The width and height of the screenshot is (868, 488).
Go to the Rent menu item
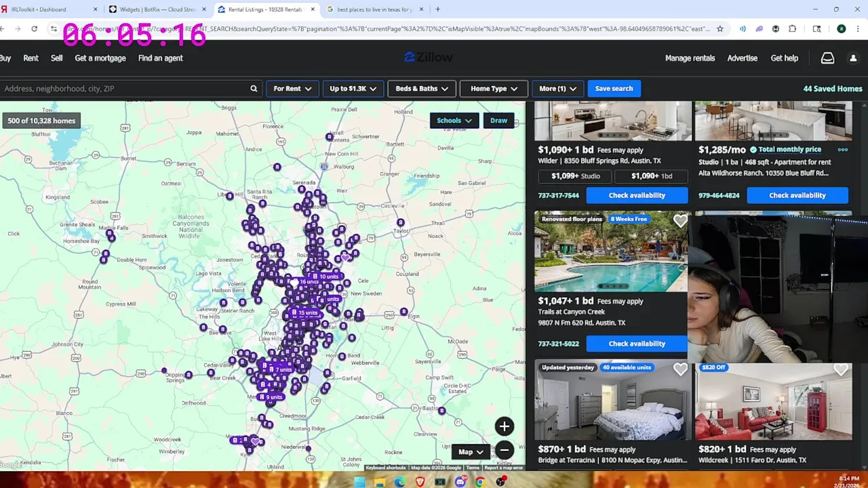(x=31, y=58)
